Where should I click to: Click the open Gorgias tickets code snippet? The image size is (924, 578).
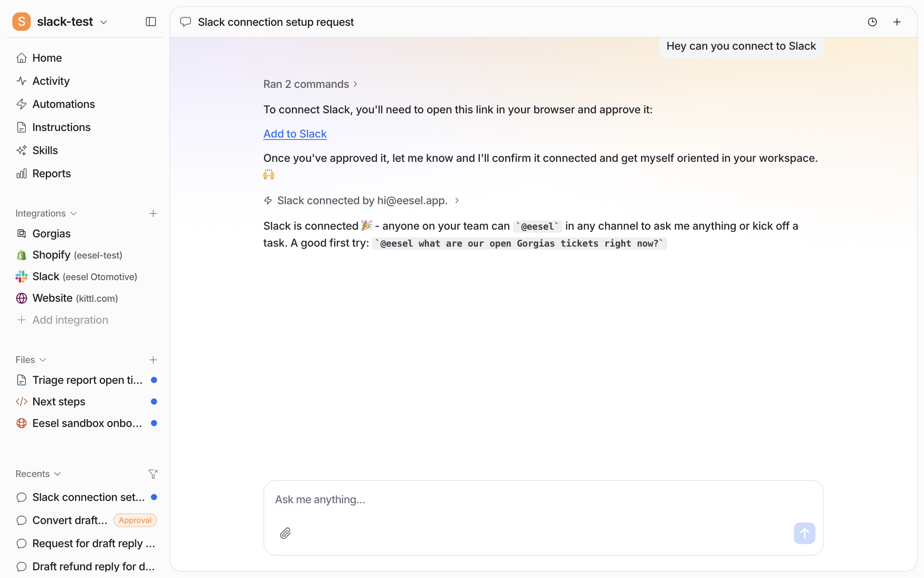[519, 244]
